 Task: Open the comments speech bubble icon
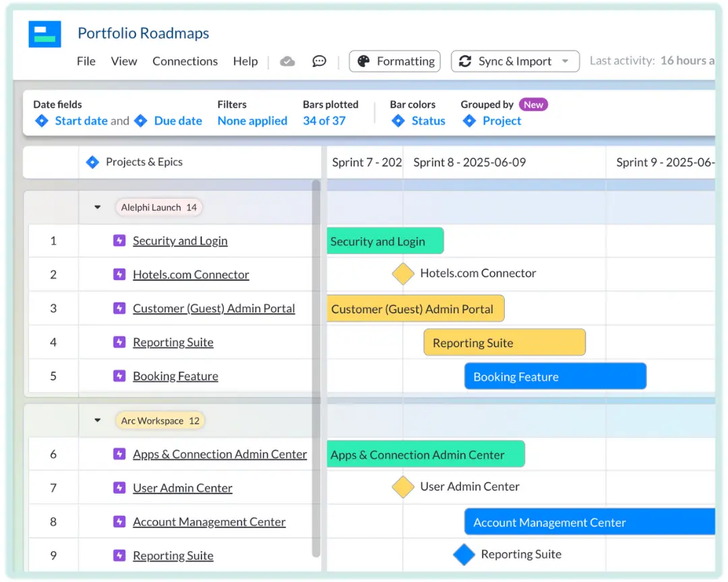tap(319, 61)
